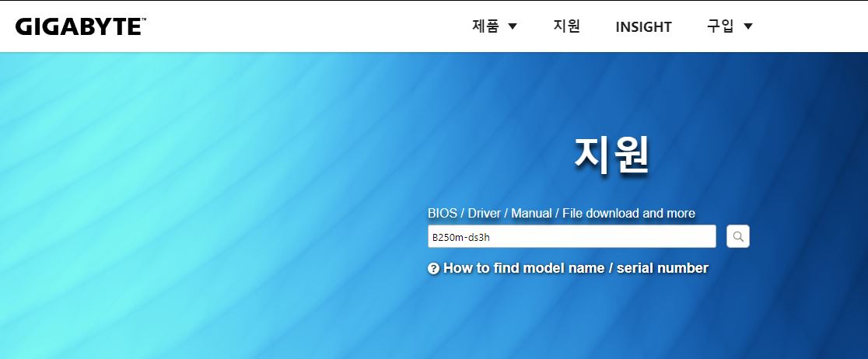
Task: Click the magnifier search button
Action: click(x=738, y=236)
